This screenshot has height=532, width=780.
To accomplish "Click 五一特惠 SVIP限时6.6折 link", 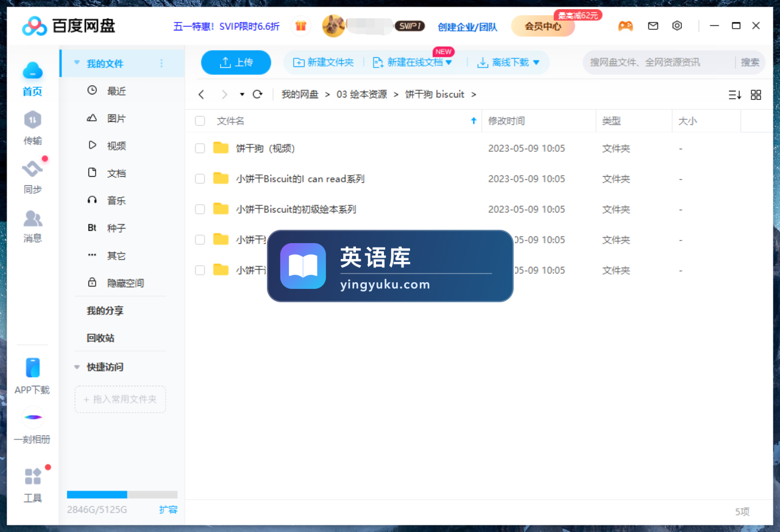I will [227, 26].
